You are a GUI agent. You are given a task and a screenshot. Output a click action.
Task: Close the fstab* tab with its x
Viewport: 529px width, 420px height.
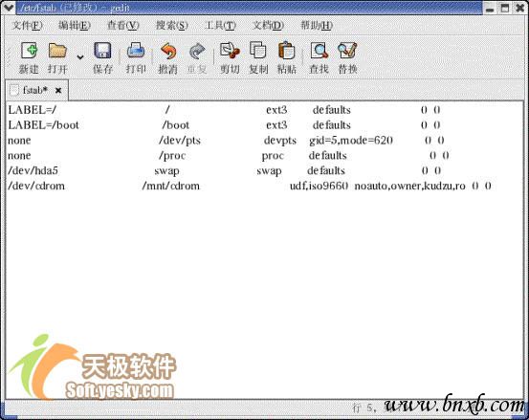58,90
